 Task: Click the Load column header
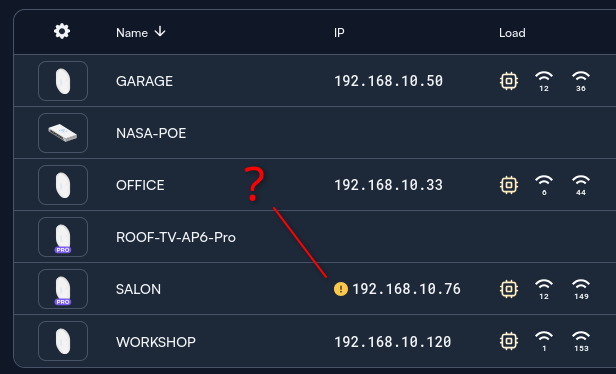[x=512, y=33]
